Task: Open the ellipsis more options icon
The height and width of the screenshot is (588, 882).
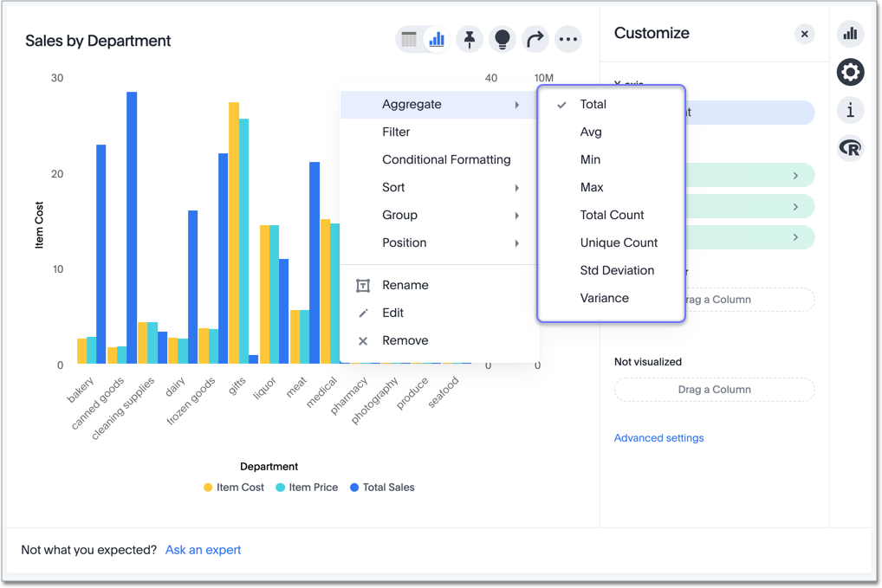Action: [x=568, y=39]
